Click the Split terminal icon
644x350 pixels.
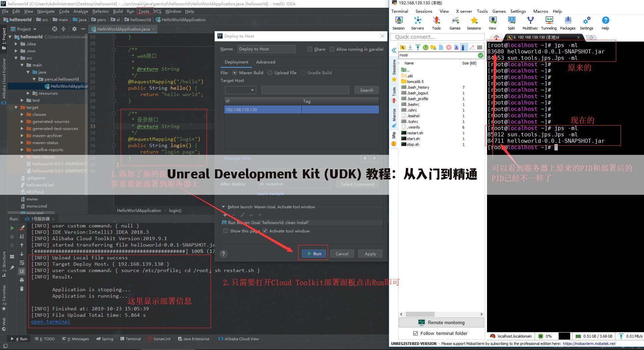pyautogui.click(x=511, y=23)
